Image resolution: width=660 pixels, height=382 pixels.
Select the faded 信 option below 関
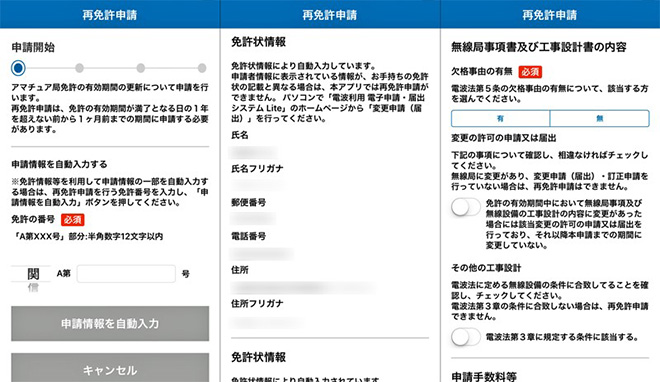point(33,288)
